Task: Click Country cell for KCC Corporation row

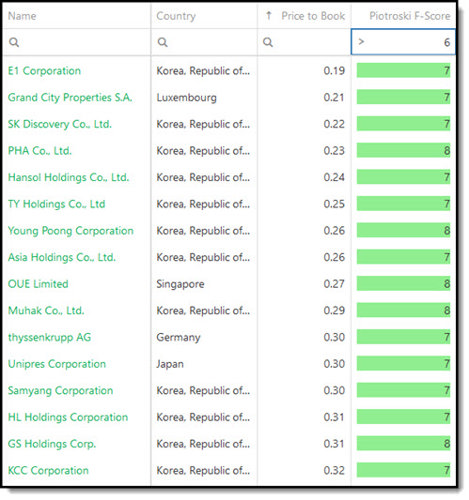Action: point(203,470)
